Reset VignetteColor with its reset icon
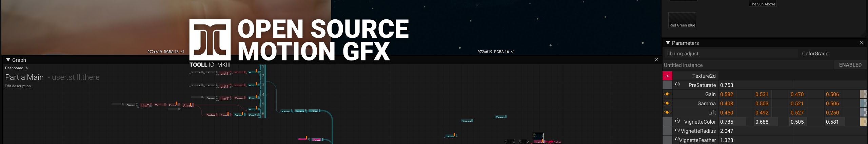Image resolution: width=868 pixels, height=144 pixels. [x=677, y=121]
